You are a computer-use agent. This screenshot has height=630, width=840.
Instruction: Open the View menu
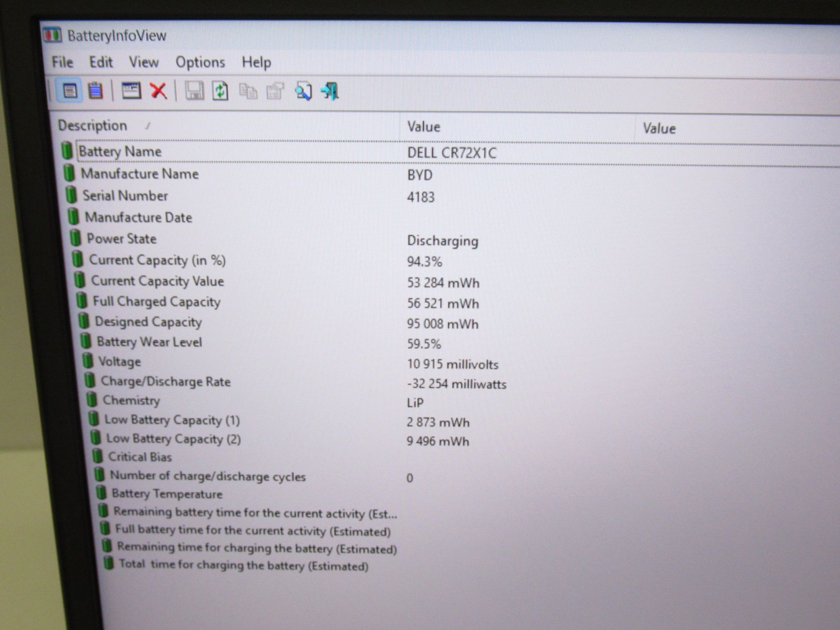(144, 62)
